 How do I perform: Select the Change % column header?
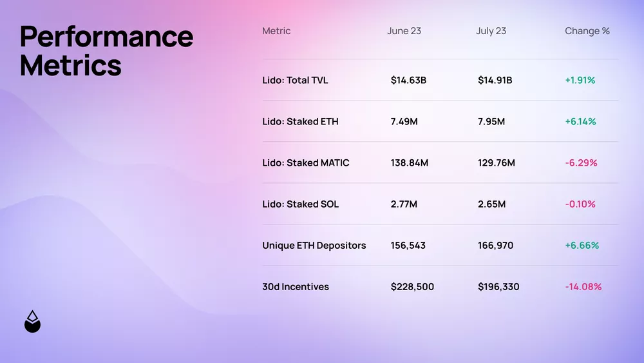click(x=587, y=31)
